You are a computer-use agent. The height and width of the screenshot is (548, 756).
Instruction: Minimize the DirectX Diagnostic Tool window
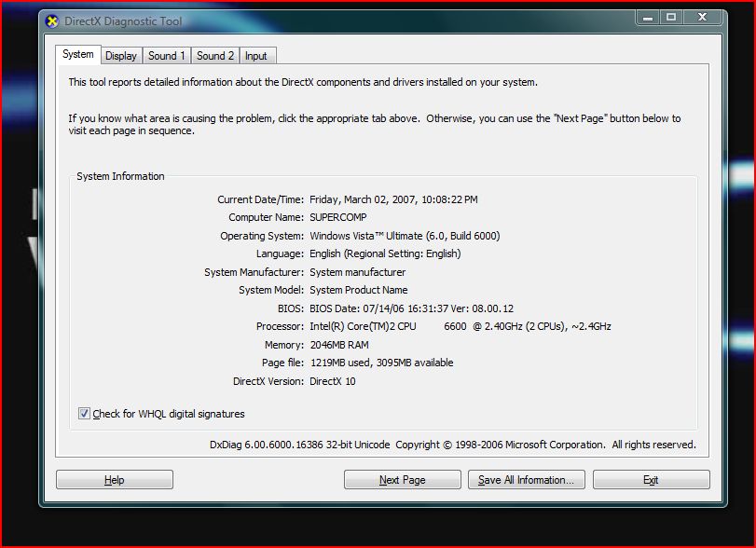(648, 18)
